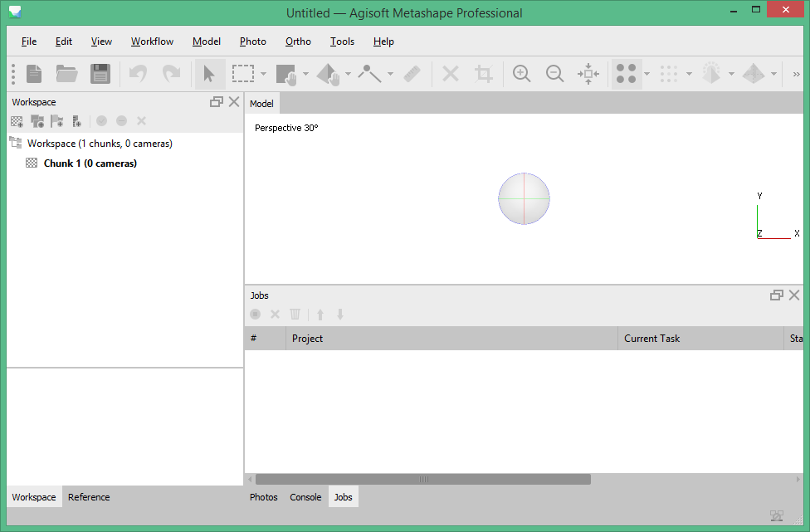Screen dimensions: 810x532
Task: Switch to the Console tab
Action: coord(305,496)
